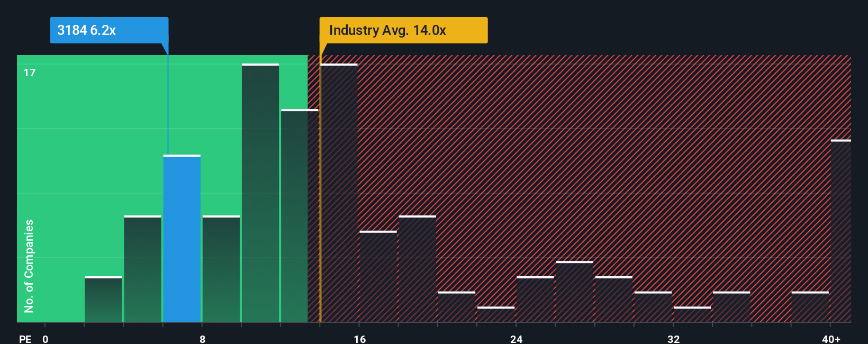Viewport: 868px width, 344px height.
Task: Click the x-axis label 32
Action: (x=673, y=339)
